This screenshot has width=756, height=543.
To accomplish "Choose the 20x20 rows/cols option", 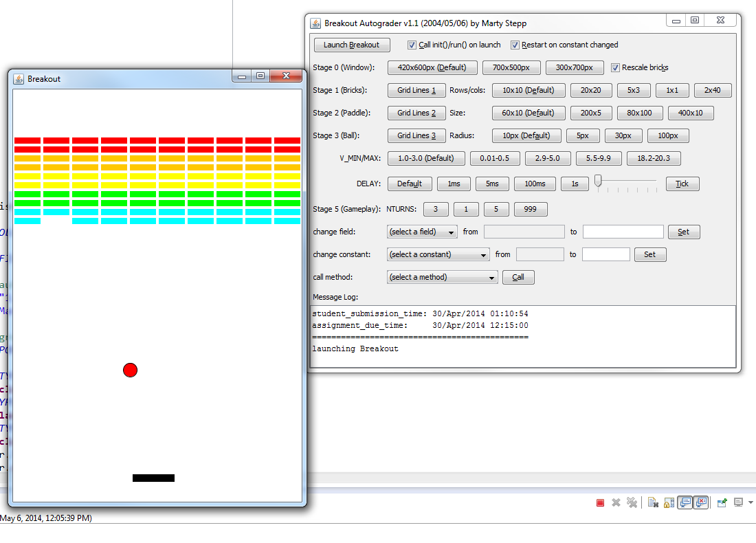I will coord(591,91).
